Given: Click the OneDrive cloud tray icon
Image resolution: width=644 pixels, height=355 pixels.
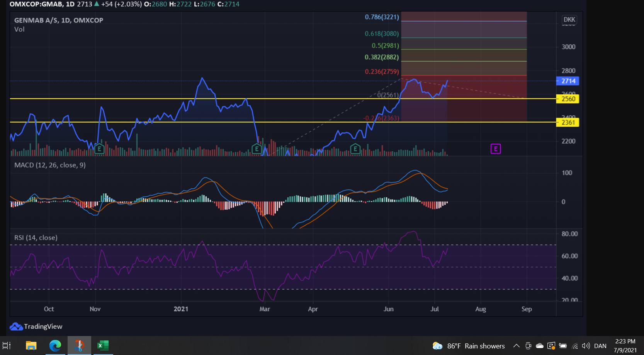Looking at the screenshot, I should 540,346.
